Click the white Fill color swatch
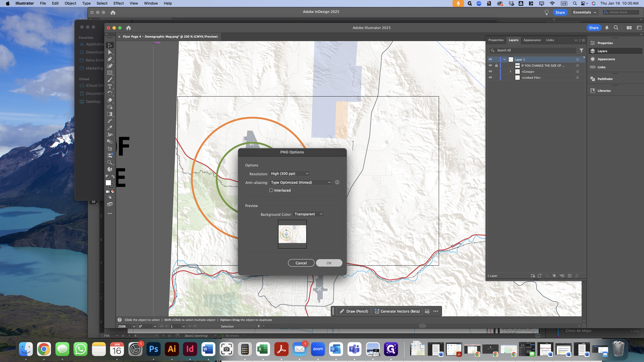Viewport: 644px width, 362px height. coord(108,183)
